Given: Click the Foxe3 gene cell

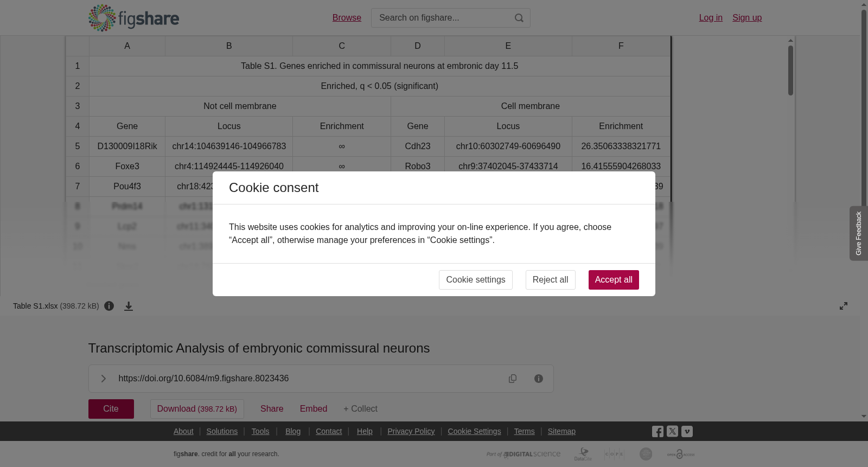Looking at the screenshot, I should 127,167.
